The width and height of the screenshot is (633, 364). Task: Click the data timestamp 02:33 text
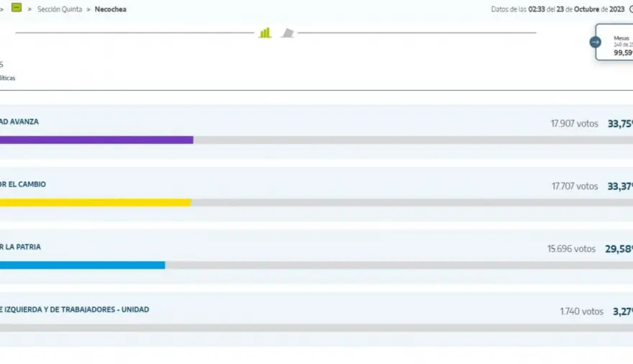coord(537,9)
